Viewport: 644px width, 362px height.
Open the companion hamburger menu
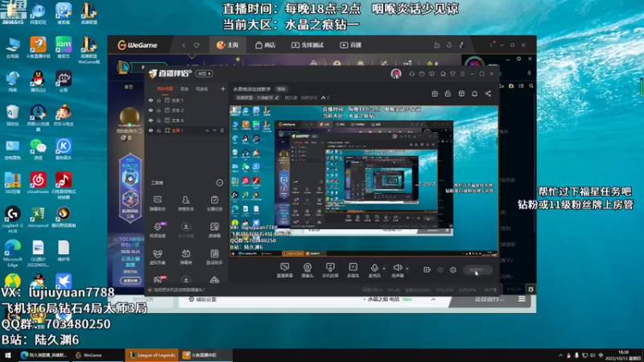coord(462,74)
